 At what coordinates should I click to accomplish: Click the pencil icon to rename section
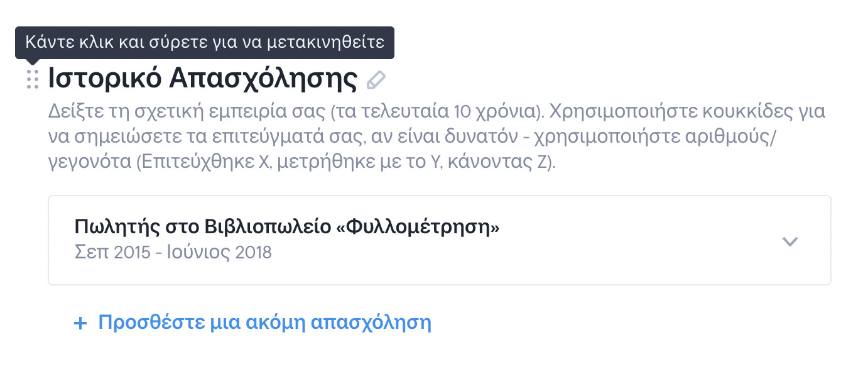point(376,80)
